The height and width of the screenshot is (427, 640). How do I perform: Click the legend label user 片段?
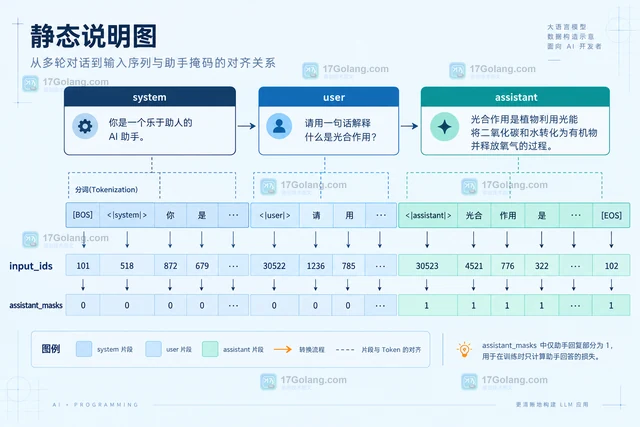pos(179,349)
